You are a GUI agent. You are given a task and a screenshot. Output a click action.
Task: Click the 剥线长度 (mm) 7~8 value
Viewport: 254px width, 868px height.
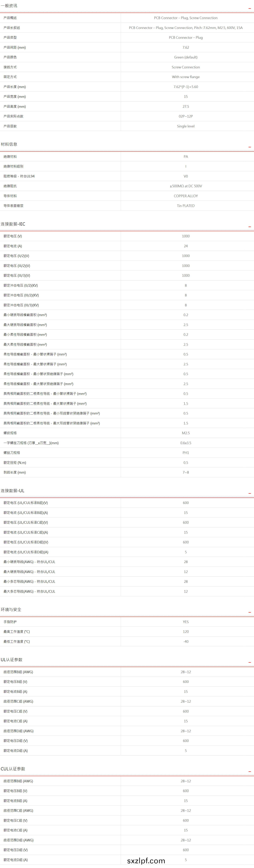(x=185, y=472)
